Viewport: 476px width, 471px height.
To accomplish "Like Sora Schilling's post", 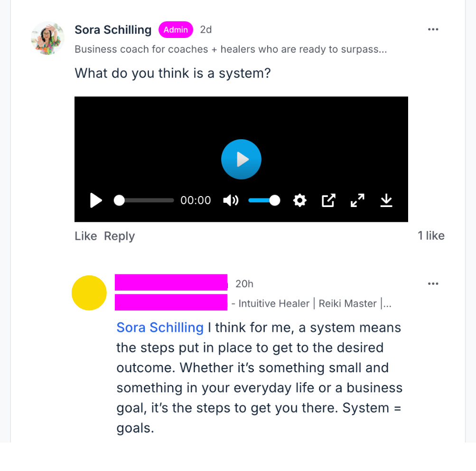I will (x=85, y=236).
